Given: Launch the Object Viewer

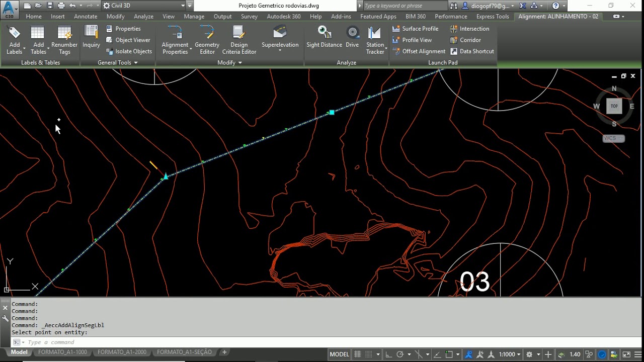Looking at the screenshot, I should 128,40.
